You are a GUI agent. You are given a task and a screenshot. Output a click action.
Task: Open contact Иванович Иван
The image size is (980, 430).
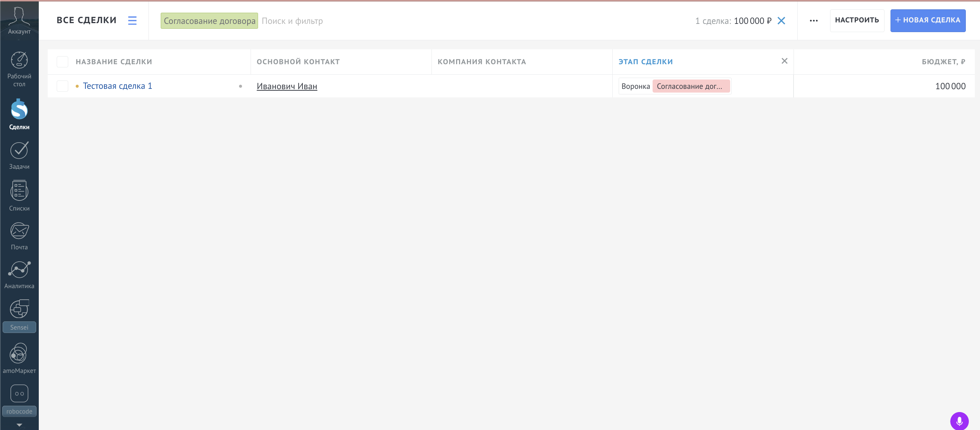tap(287, 87)
